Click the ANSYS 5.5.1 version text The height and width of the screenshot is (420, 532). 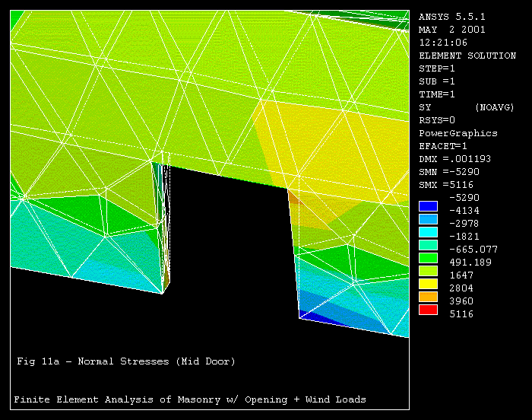451,16
